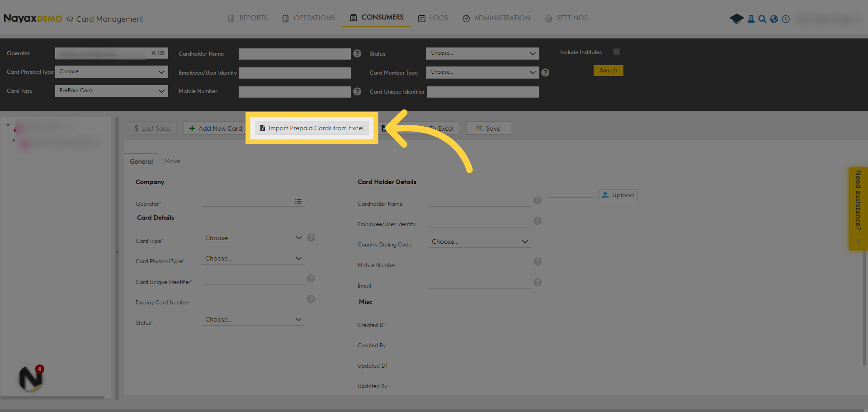868x412 pixels.
Task: Focus the Card Unique Identifier filter field
Action: [483, 92]
